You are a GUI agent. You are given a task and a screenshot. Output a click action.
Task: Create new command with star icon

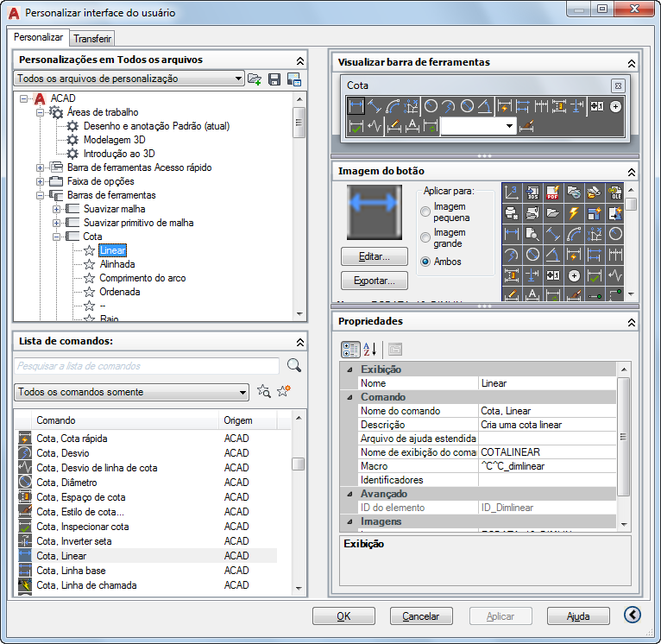pyautogui.click(x=284, y=391)
